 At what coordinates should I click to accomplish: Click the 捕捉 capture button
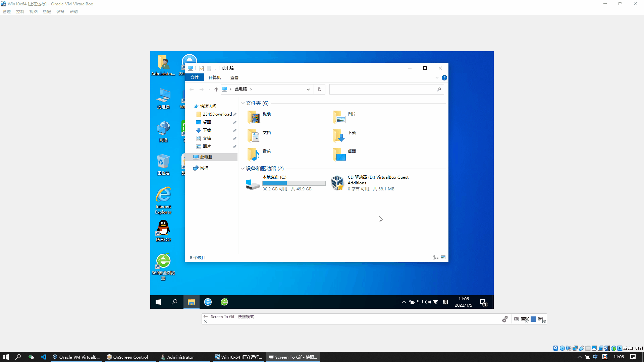coord(521,319)
